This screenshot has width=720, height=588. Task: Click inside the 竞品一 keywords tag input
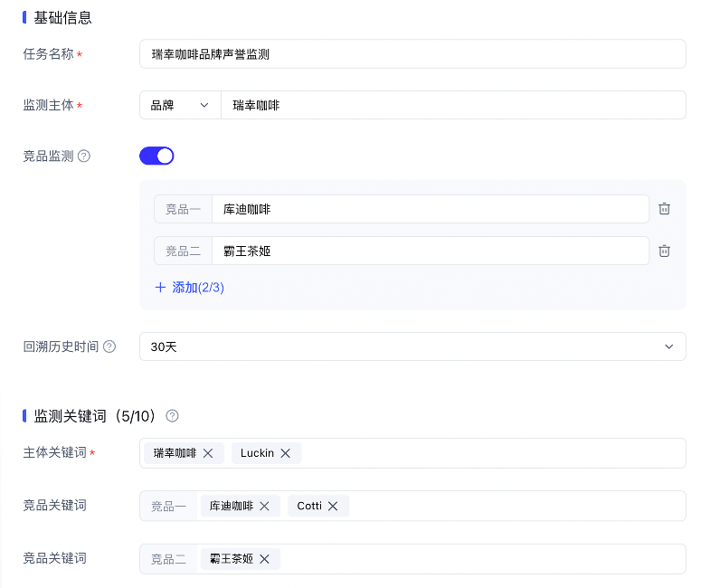click(412, 507)
